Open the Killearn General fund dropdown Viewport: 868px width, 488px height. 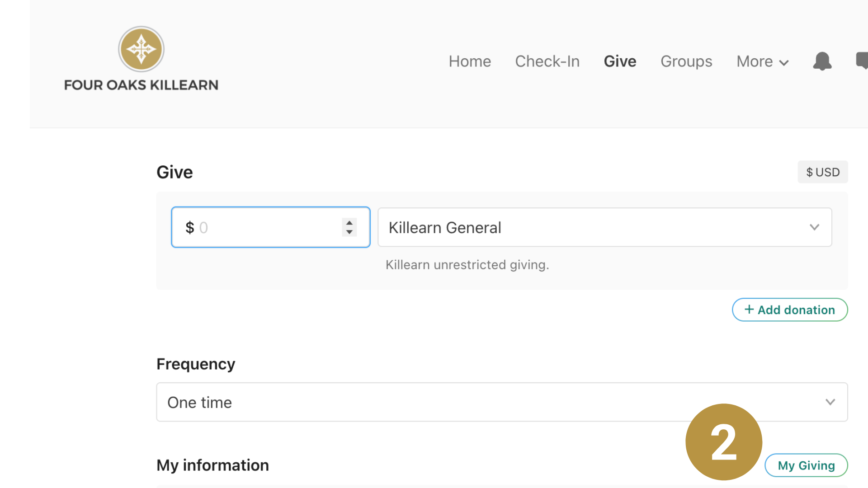pos(604,227)
